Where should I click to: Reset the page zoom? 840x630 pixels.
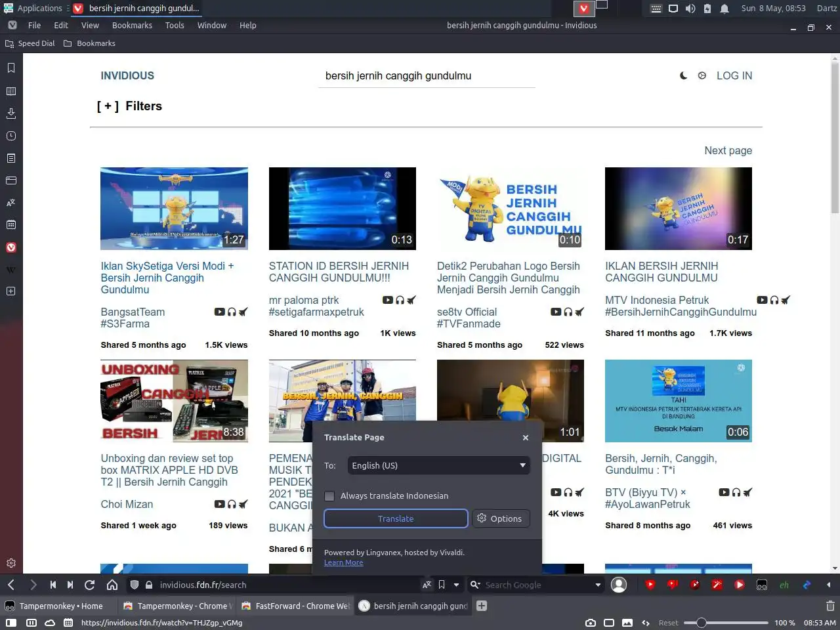coord(668,623)
